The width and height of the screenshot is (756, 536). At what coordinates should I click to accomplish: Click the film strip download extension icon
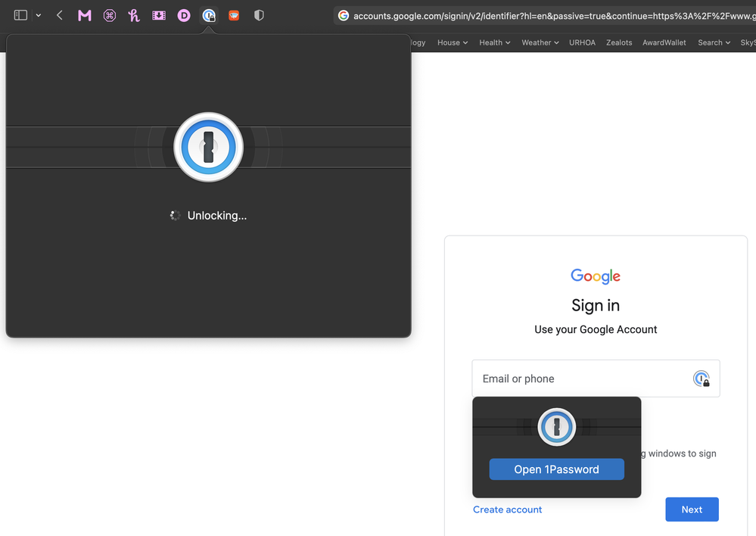point(159,15)
